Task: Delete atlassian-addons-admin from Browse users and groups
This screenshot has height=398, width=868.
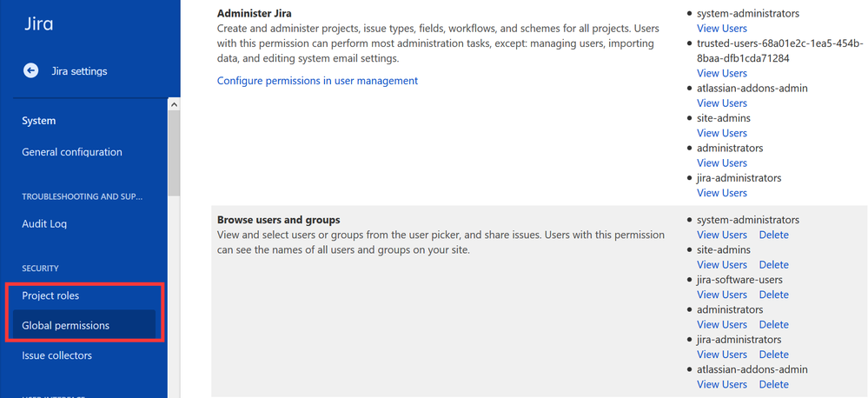Action: (x=774, y=384)
